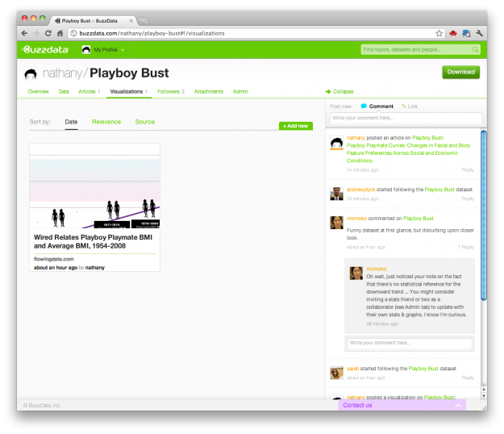Click the momoko name on the top-level comment
Image resolution: width=504 pixels, height=434 pixels.
pos(356,219)
